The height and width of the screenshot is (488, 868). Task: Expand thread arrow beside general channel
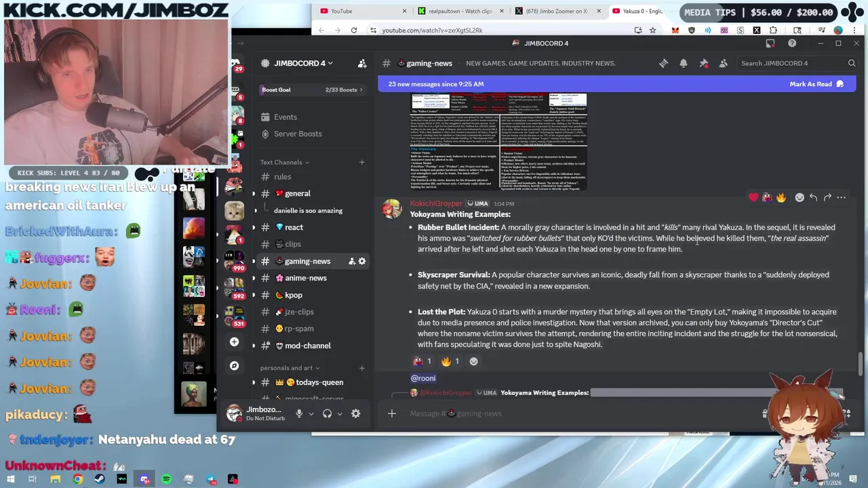(x=254, y=194)
